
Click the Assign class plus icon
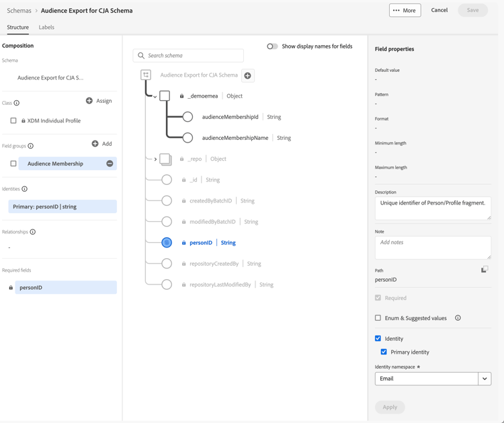[89, 101]
